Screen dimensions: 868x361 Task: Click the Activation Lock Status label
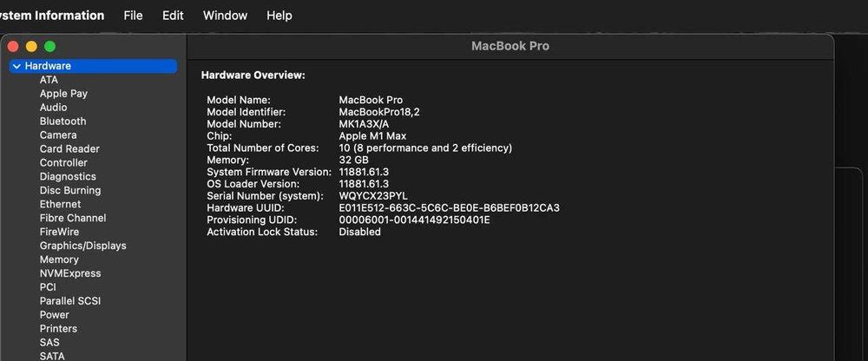click(x=262, y=232)
